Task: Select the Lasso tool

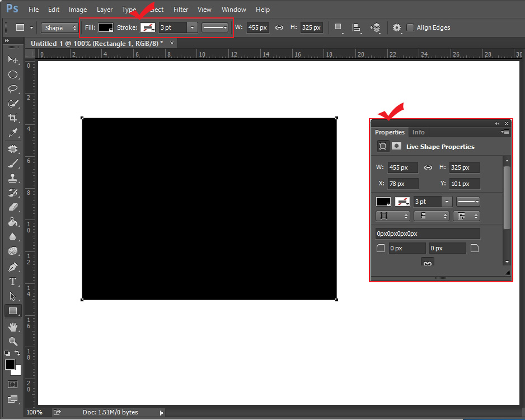Action: pos(13,88)
